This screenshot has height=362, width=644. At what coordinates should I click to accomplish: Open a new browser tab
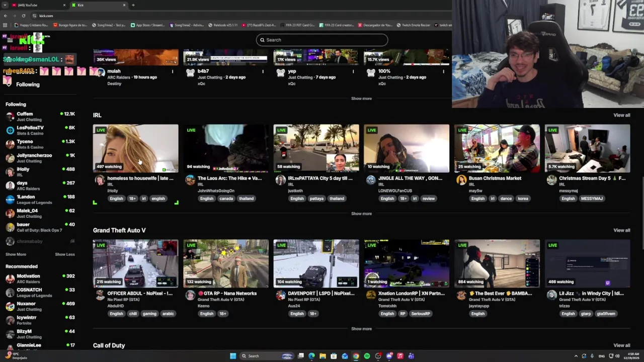pos(133,5)
